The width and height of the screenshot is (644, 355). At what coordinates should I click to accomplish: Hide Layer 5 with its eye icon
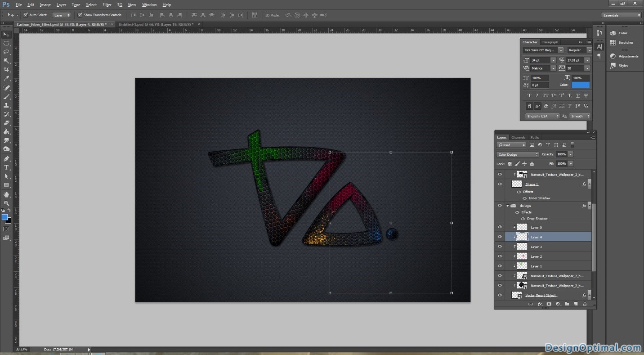(x=500, y=227)
